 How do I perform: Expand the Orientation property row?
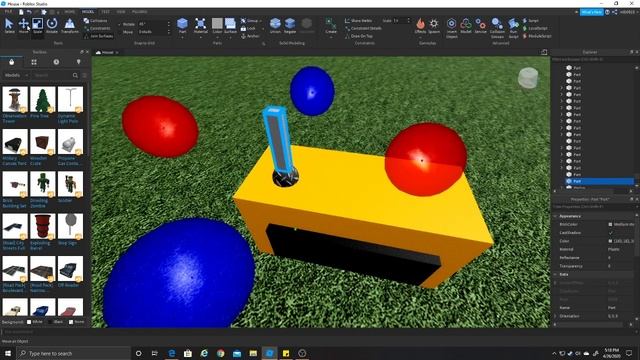click(x=555, y=316)
